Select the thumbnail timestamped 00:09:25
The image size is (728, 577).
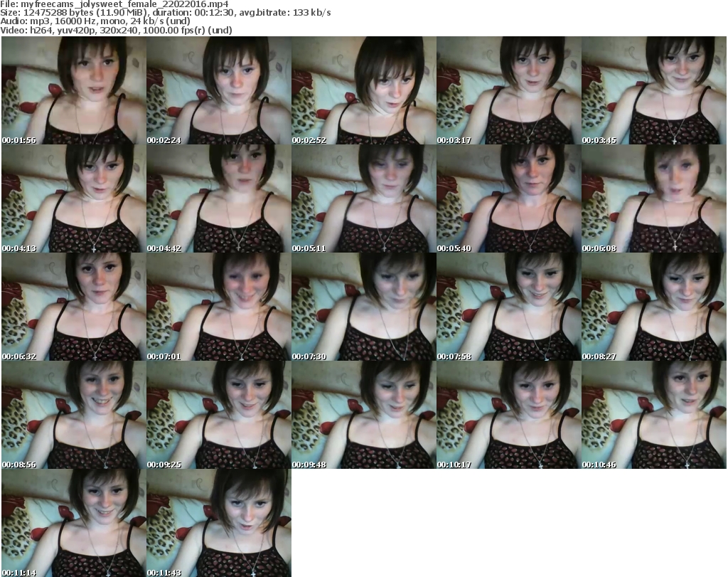(x=219, y=415)
